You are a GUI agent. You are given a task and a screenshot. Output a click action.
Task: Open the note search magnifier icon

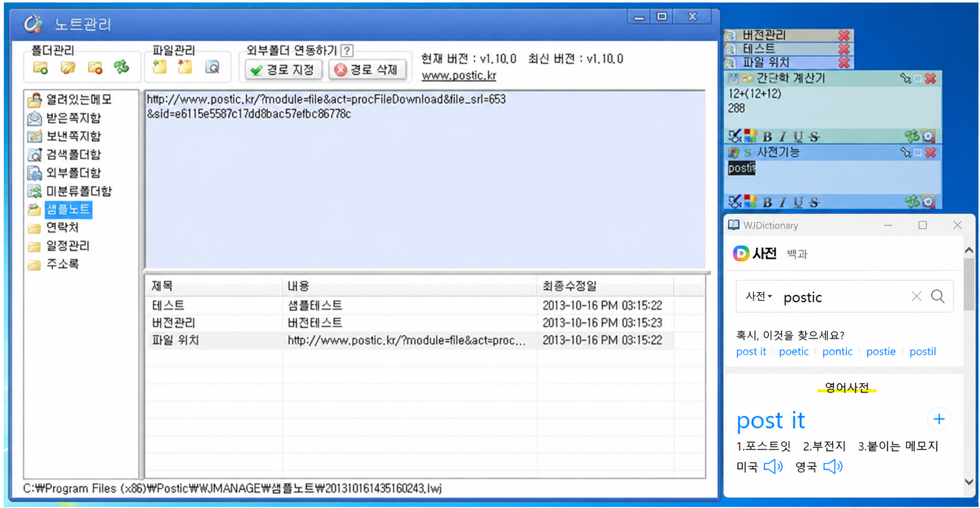pos(212,68)
